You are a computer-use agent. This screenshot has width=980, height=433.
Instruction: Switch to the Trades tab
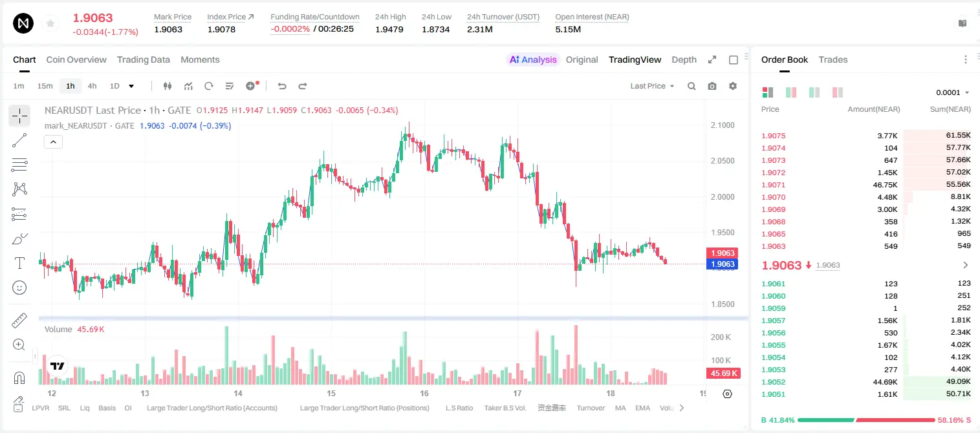[x=833, y=59]
